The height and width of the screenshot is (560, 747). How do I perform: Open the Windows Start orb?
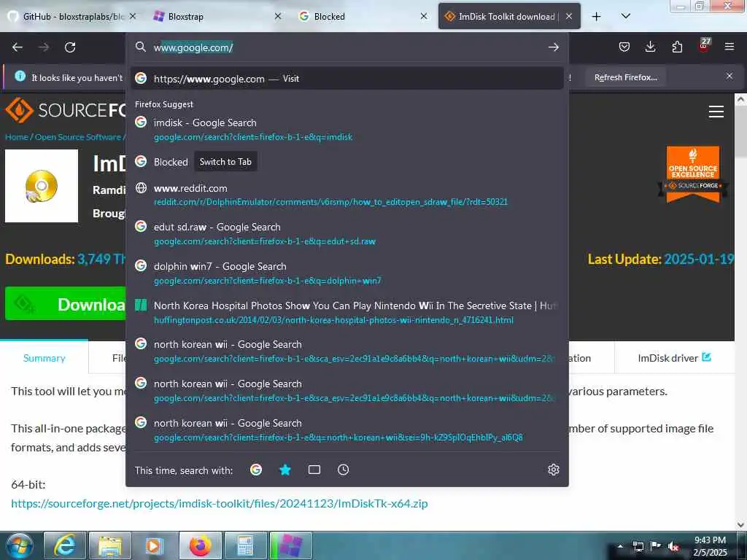[x=20, y=545]
